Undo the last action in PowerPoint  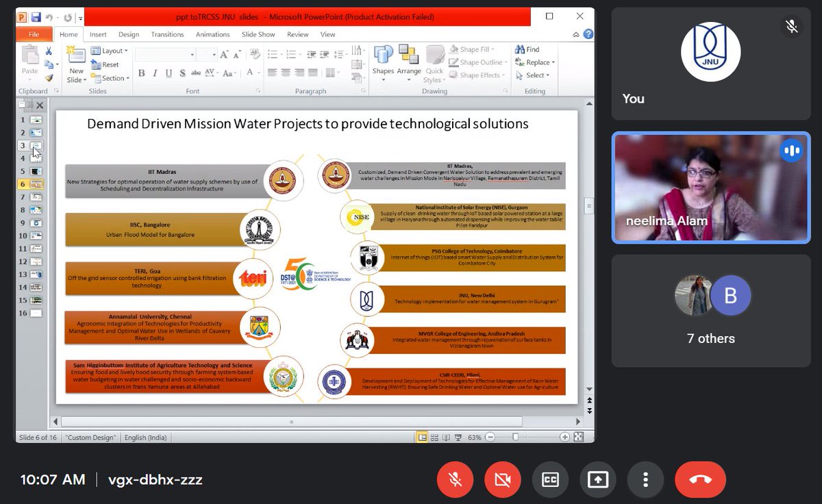coord(51,17)
